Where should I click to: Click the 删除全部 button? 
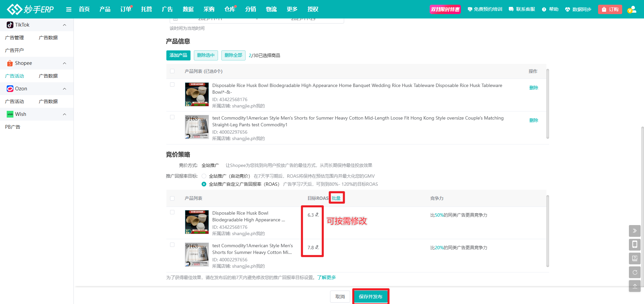233,55
